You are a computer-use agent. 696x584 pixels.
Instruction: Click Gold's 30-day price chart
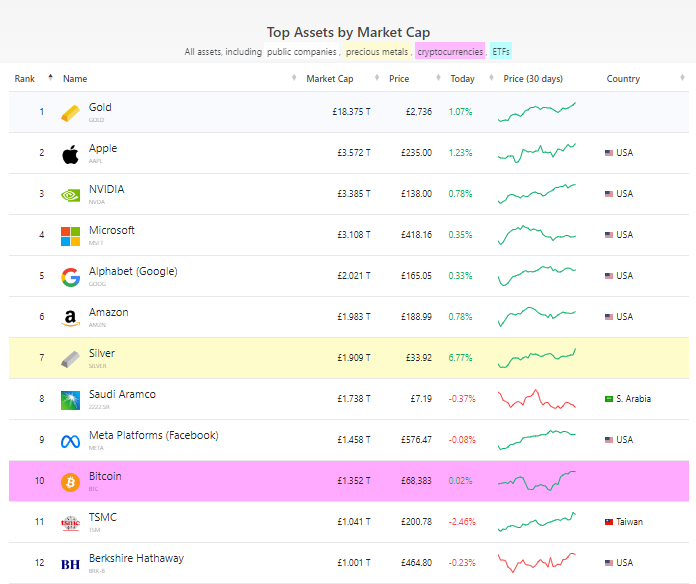coord(537,112)
